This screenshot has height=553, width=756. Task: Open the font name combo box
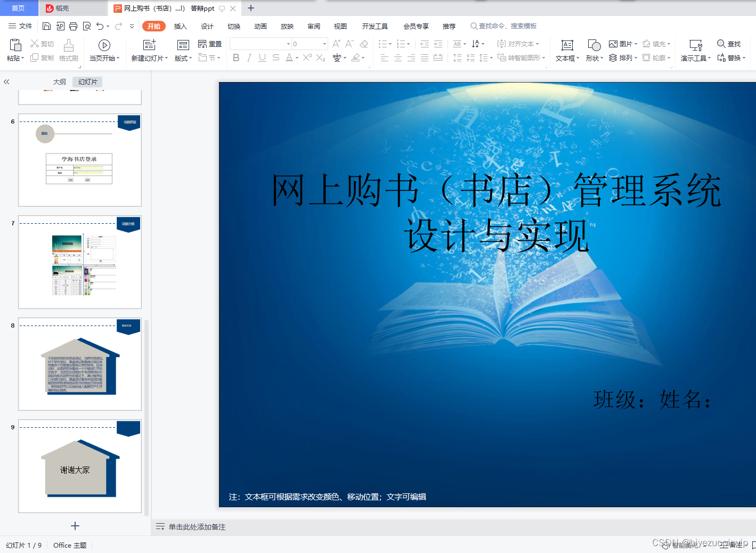tap(261, 44)
